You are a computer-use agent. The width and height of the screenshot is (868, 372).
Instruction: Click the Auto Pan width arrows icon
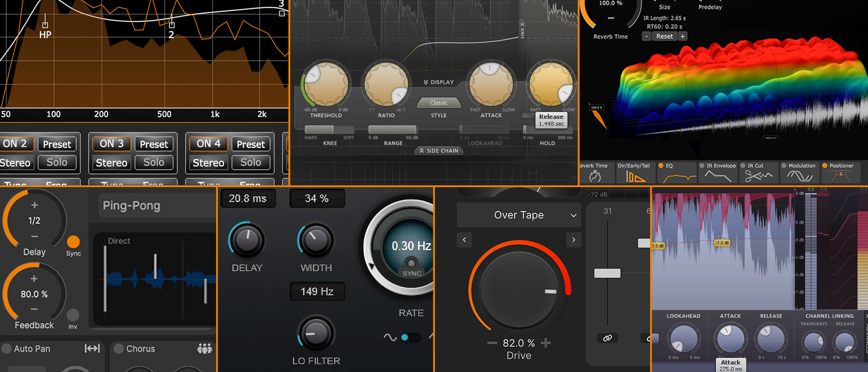(92, 348)
